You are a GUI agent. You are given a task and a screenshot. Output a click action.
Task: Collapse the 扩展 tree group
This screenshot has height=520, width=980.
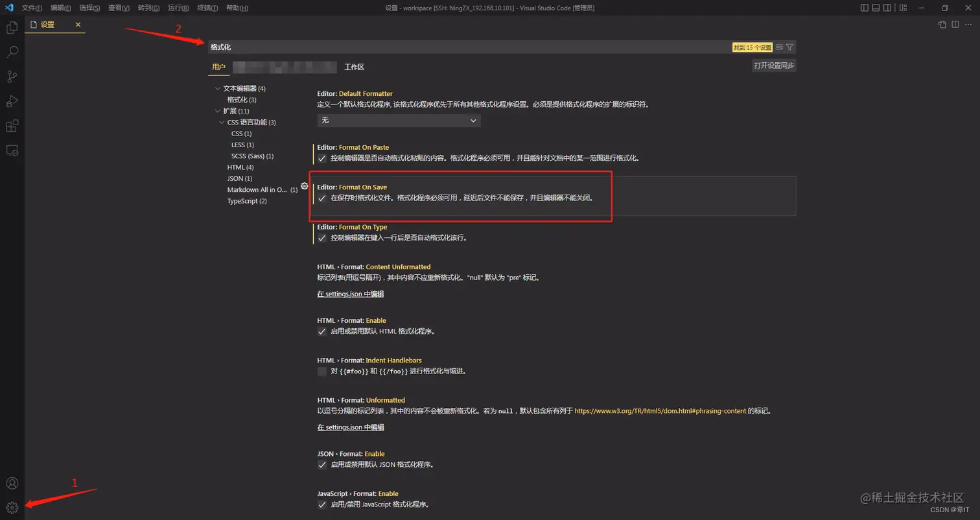click(x=218, y=111)
